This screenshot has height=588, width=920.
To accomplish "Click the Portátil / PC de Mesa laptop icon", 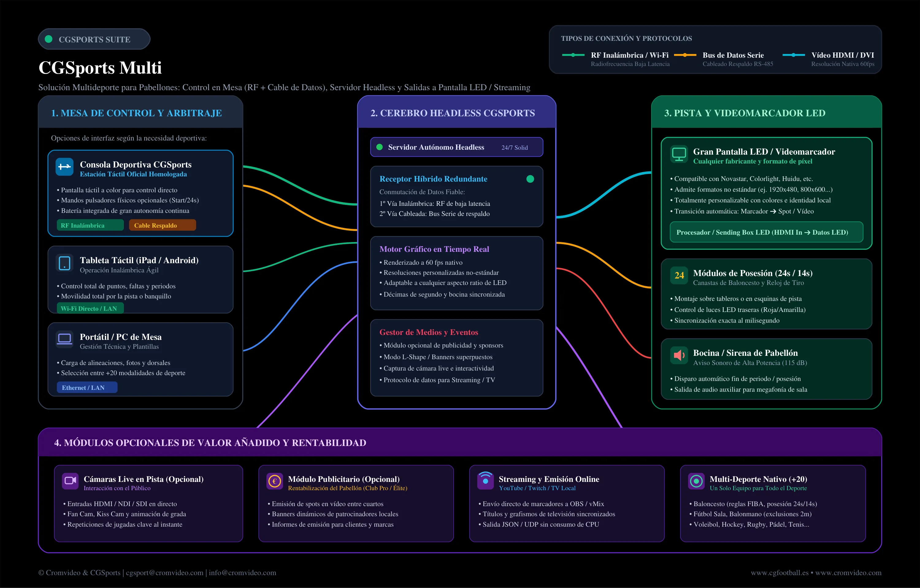I will (x=64, y=339).
